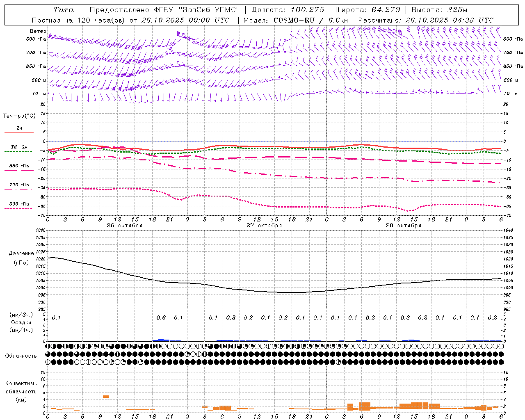525x420 pixels.
Task: Click the "(км)" convective height unit label
Action: coord(21,399)
